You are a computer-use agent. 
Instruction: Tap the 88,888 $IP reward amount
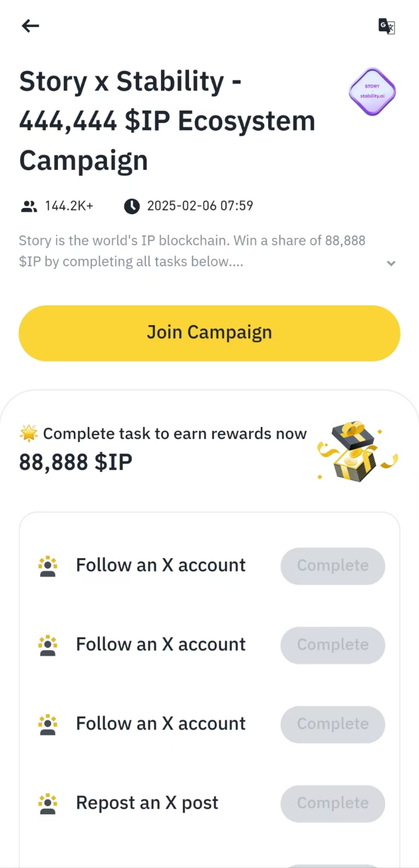pos(76,462)
